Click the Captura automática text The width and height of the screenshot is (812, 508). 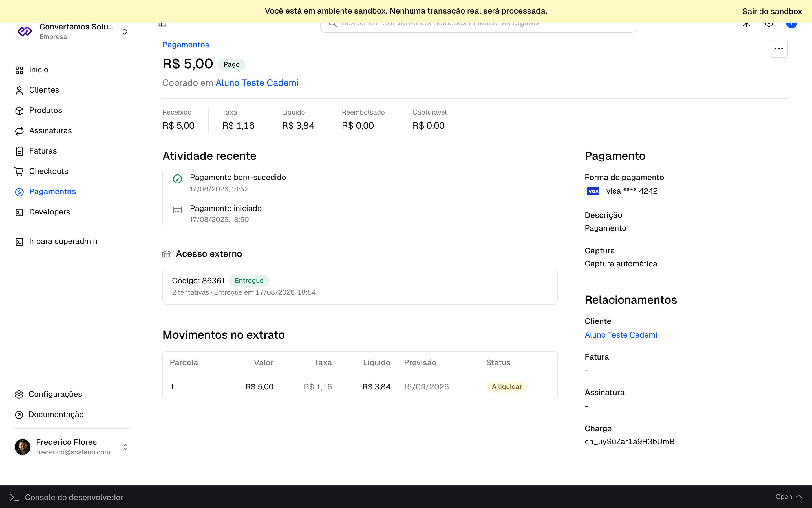(x=621, y=264)
